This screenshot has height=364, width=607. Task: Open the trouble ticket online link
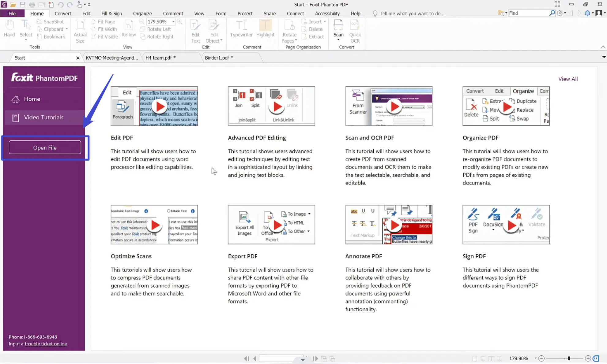46,344
